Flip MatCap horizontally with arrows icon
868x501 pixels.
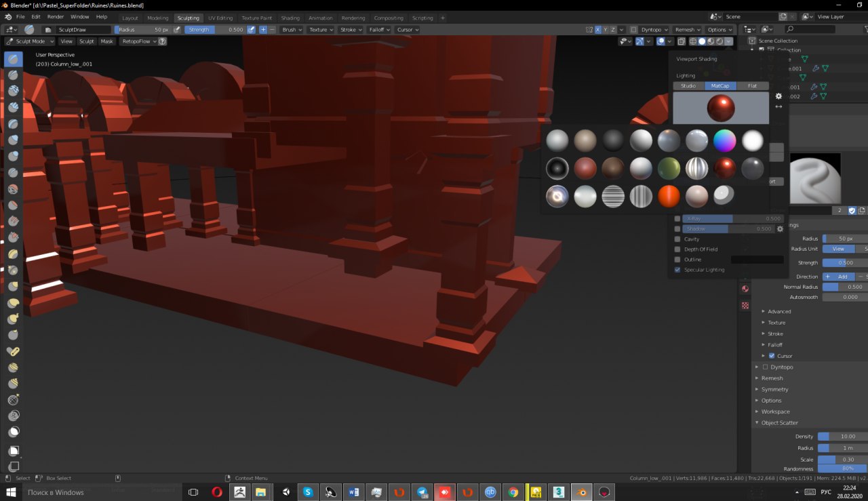pos(778,106)
